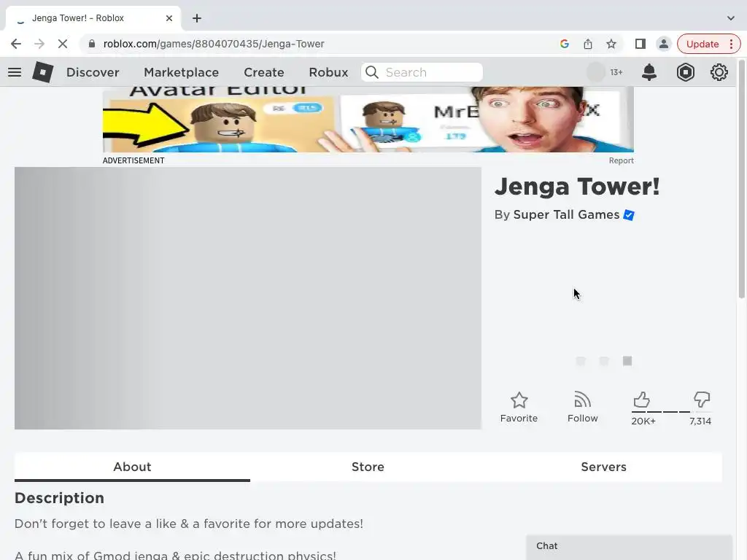
Task: Click the user avatar next to 13+
Action: (595, 72)
